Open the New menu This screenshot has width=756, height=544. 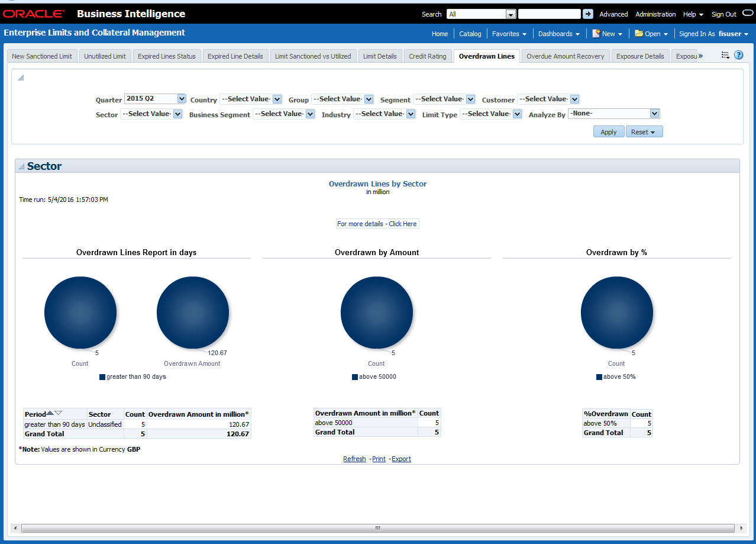tap(608, 34)
